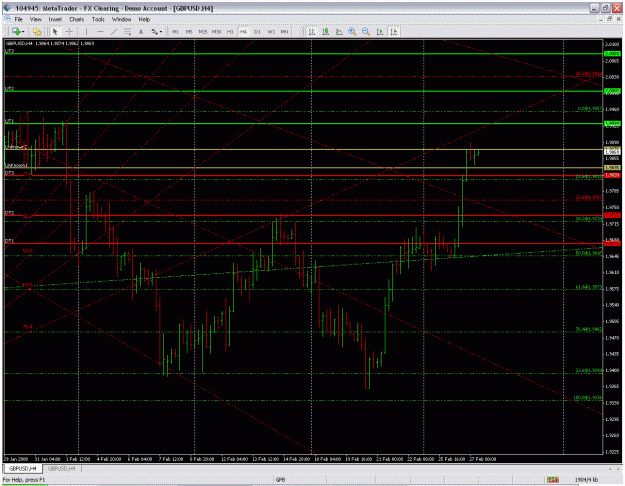This screenshot has height=486, width=625.
Task: Click the red DT2 horizontal line
Action: tap(303, 215)
